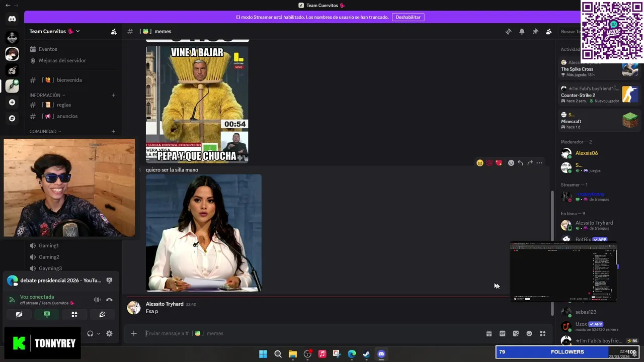The height and width of the screenshot is (362, 644).
Task: Disconnect from voice with hang-up icon
Action: click(x=109, y=300)
